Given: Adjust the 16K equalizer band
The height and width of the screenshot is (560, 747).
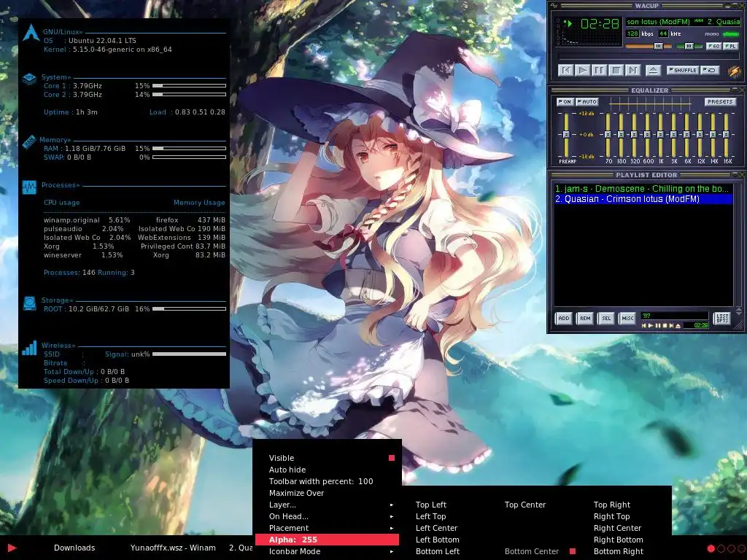Looking at the screenshot, I should [x=726, y=135].
